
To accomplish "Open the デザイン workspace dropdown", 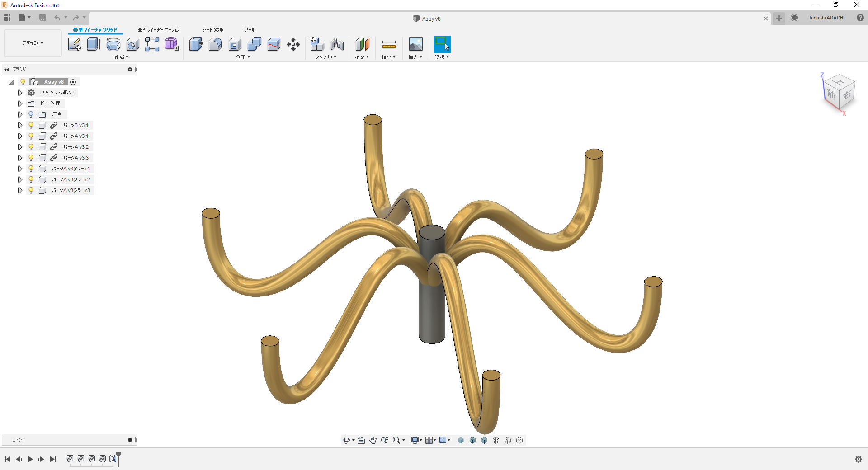I will [33, 43].
